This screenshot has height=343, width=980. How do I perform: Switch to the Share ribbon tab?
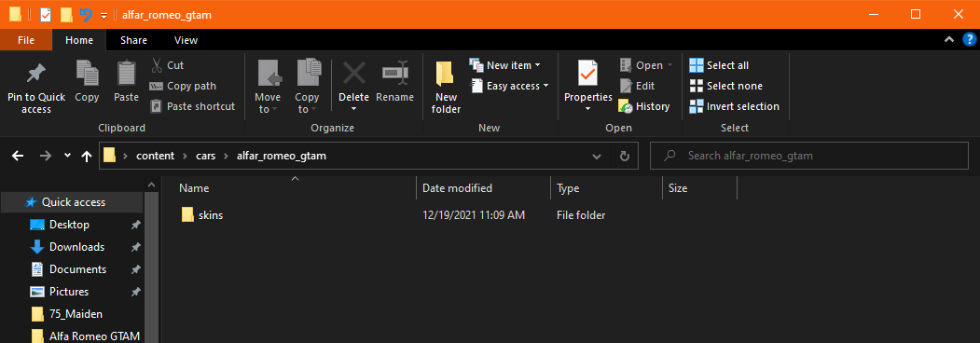[x=133, y=40]
